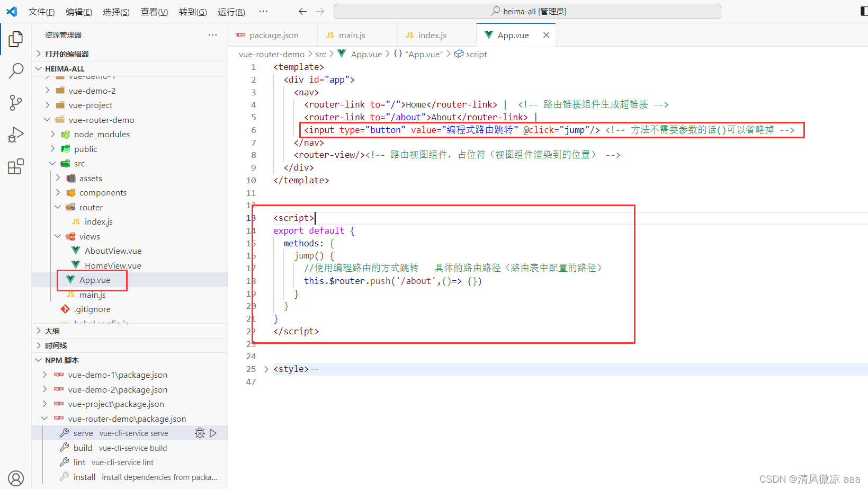868x489 pixels.
Task: Open main.js in the file tree
Action: (x=130, y=295)
